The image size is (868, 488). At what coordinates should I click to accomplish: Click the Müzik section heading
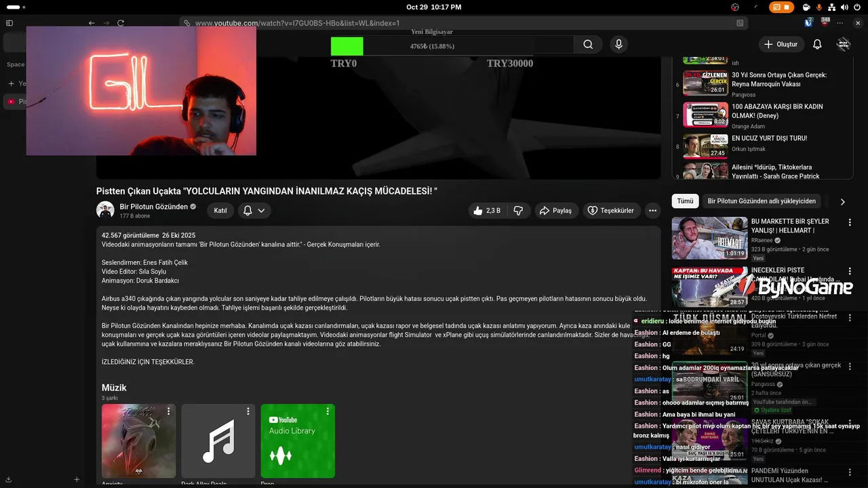click(x=114, y=388)
